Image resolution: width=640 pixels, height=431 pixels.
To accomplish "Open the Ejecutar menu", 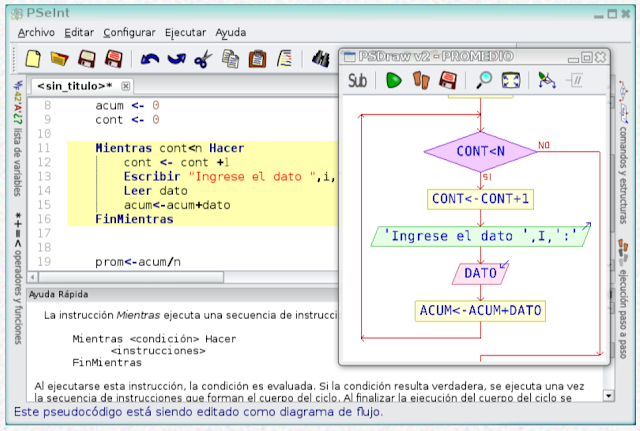I will tap(185, 33).
